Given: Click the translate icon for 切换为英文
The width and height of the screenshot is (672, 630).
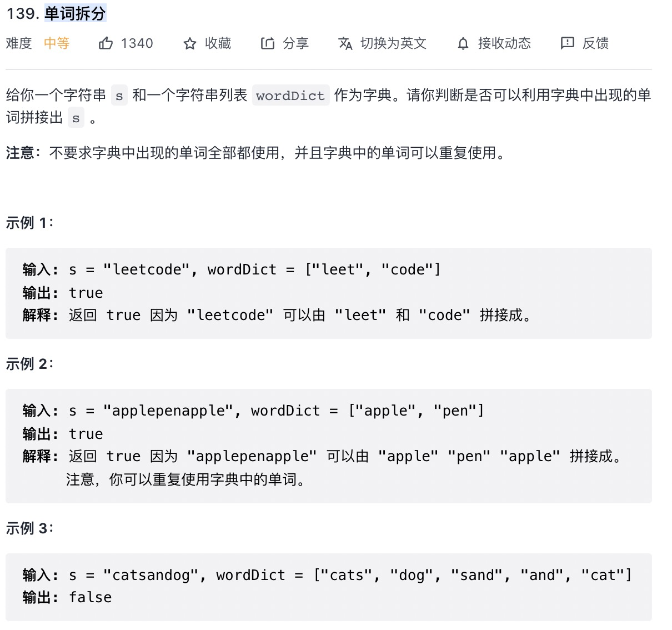Looking at the screenshot, I should (345, 43).
